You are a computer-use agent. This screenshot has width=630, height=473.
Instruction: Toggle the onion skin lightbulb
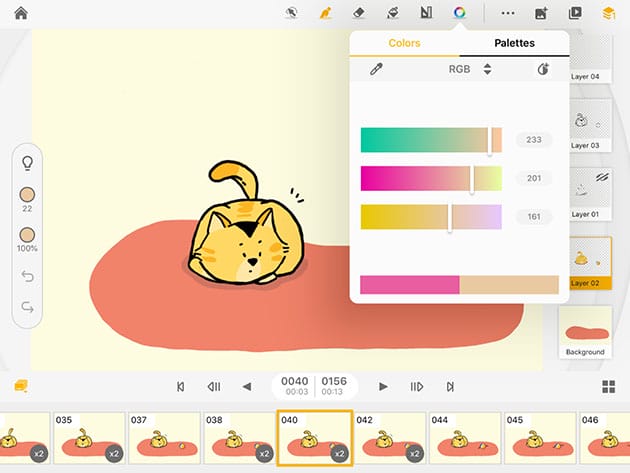coord(27,162)
